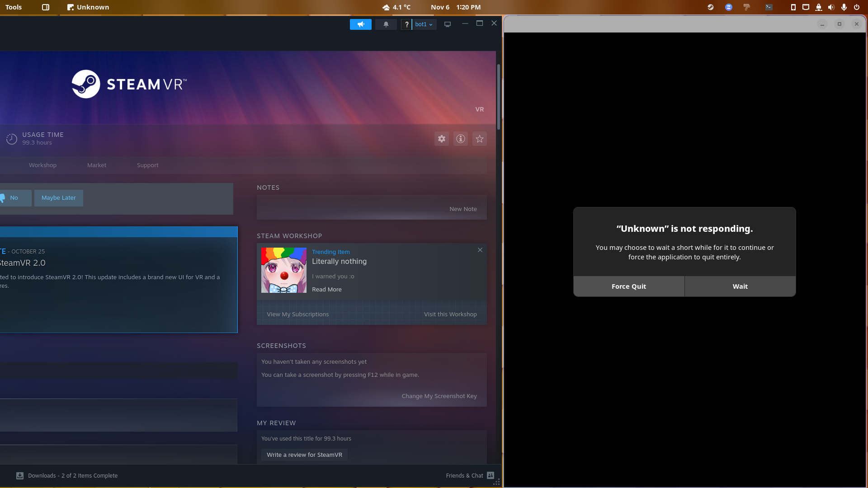Click the Remote Play monitor icon in titlebar
The image size is (868, 488).
click(447, 24)
